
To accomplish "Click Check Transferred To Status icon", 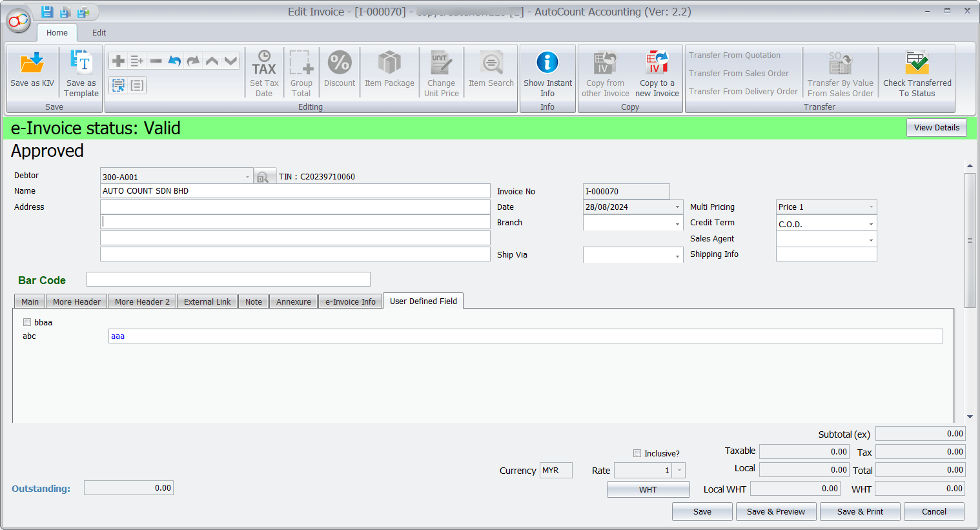I will point(917,63).
